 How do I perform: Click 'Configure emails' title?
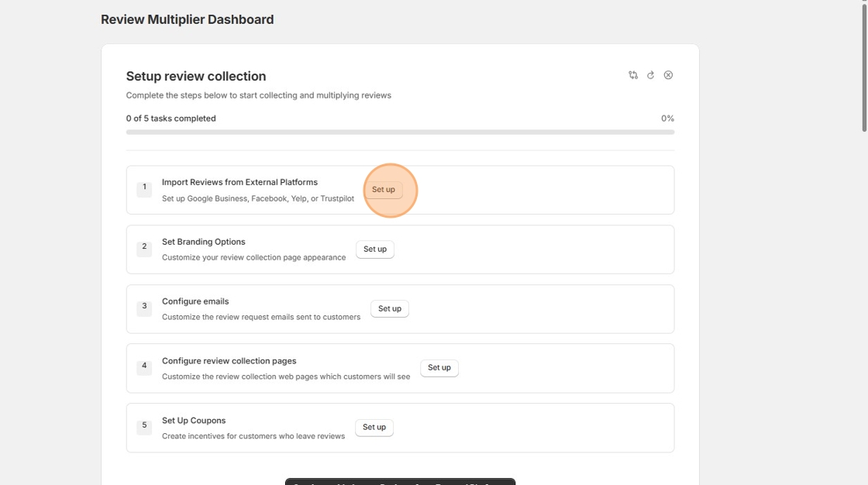(x=195, y=301)
